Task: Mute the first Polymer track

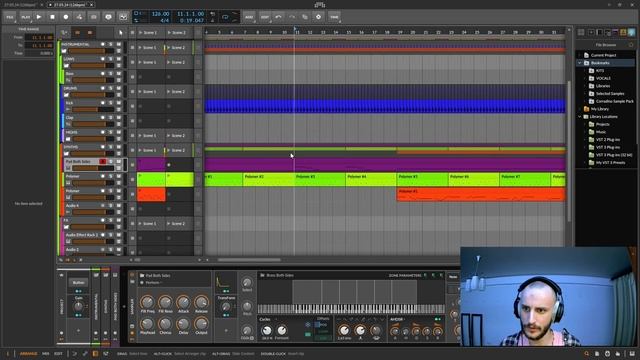Action: click(x=118, y=176)
